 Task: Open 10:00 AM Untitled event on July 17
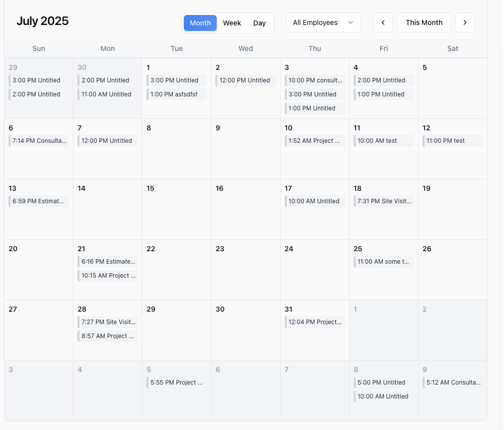(x=315, y=201)
